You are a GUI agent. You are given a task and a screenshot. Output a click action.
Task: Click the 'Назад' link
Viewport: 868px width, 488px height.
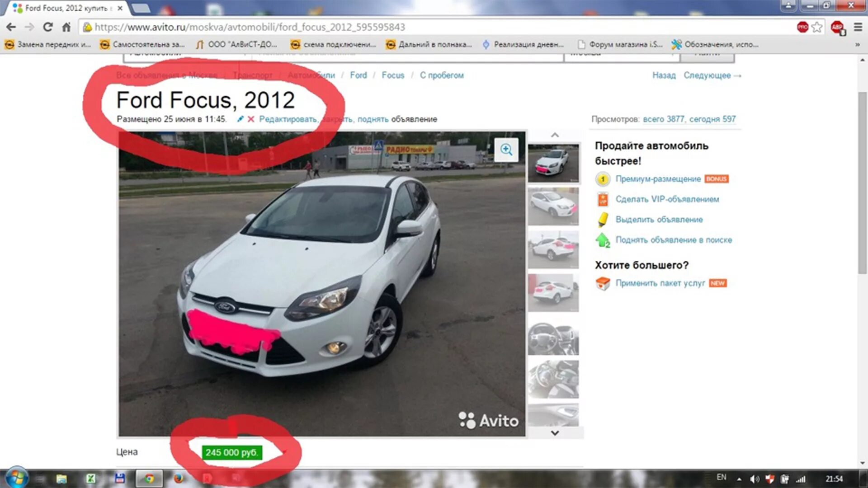click(x=664, y=75)
